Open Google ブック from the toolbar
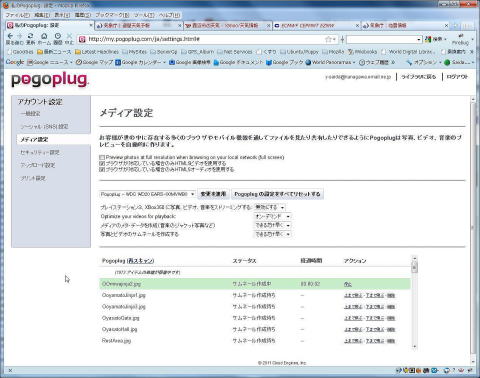This screenshot has height=378, width=480. tap(285, 62)
